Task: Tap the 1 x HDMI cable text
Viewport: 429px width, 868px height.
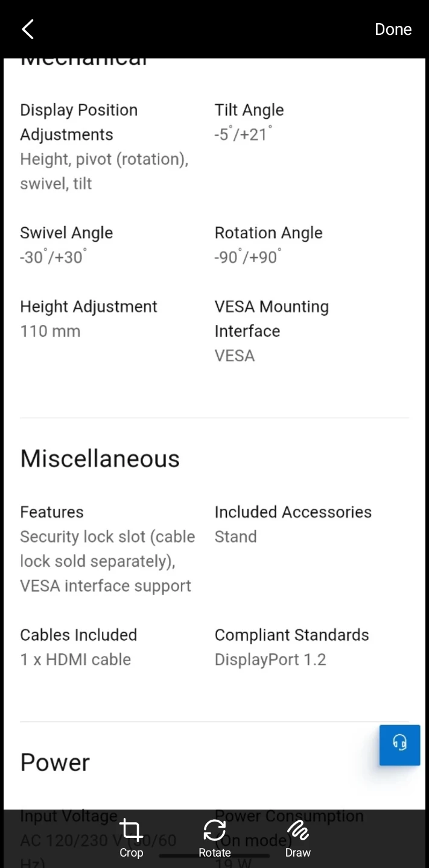Action: [75, 660]
